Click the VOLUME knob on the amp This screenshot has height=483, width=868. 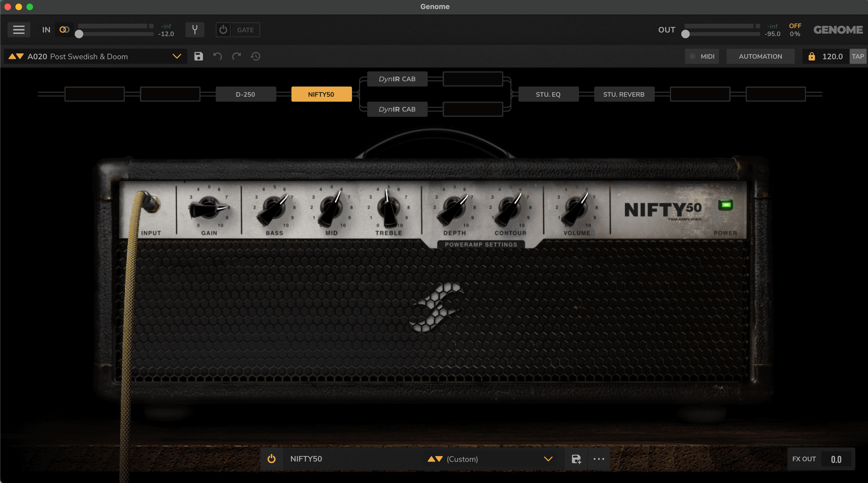(576, 208)
